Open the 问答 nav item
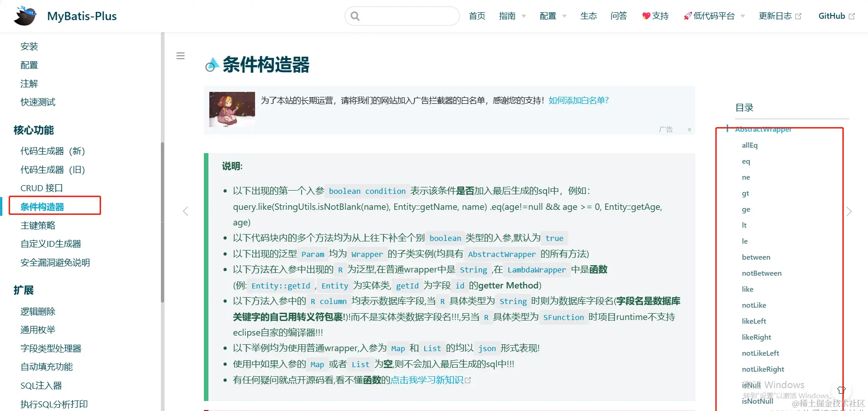 coord(619,16)
